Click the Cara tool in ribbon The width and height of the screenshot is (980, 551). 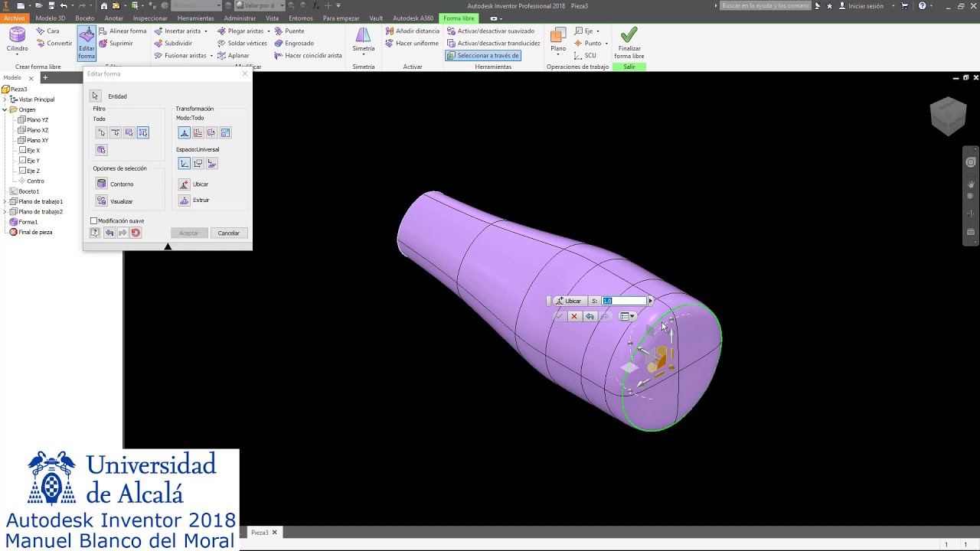point(47,31)
